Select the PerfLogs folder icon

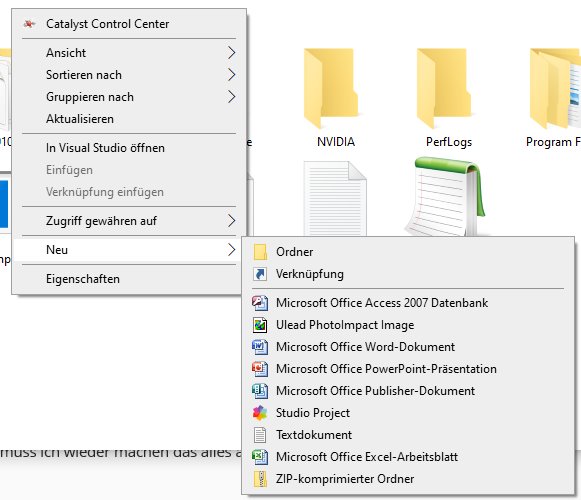[x=444, y=88]
